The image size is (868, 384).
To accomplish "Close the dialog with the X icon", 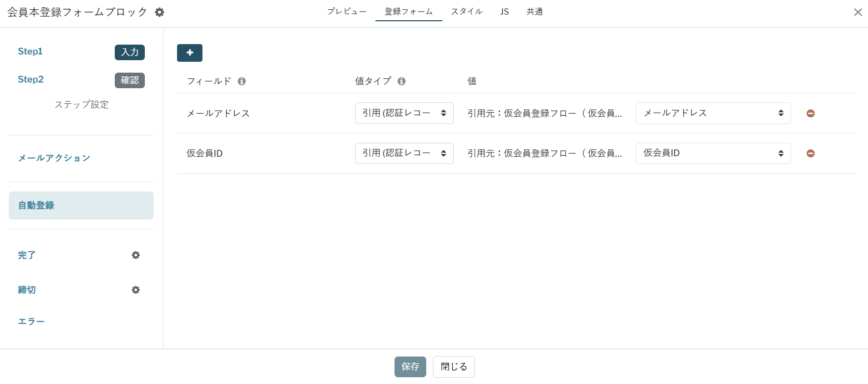I will pos(858,12).
